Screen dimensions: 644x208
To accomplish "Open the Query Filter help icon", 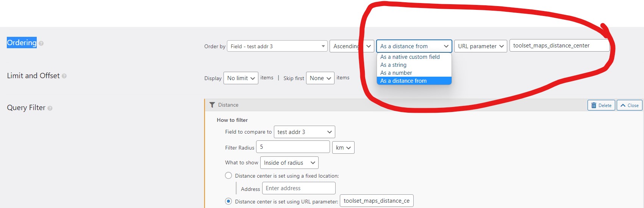I will tap(50, 108).
